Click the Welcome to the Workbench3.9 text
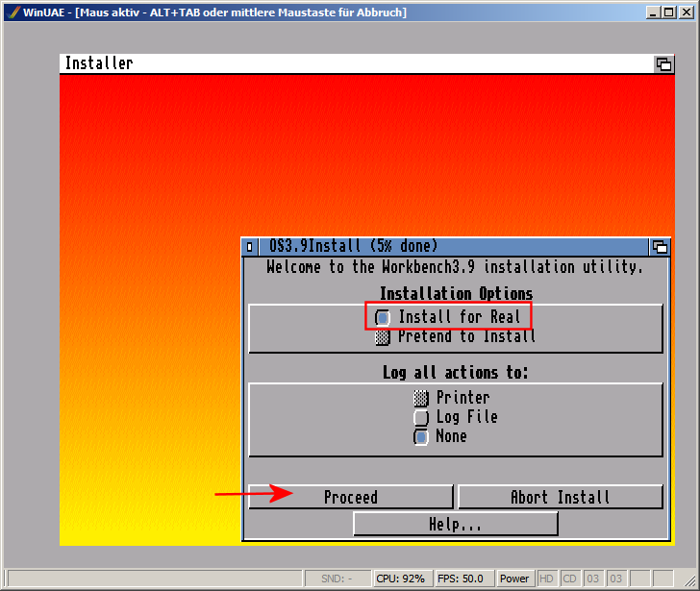This screenshot has height=591, width=700. (455, 267)
